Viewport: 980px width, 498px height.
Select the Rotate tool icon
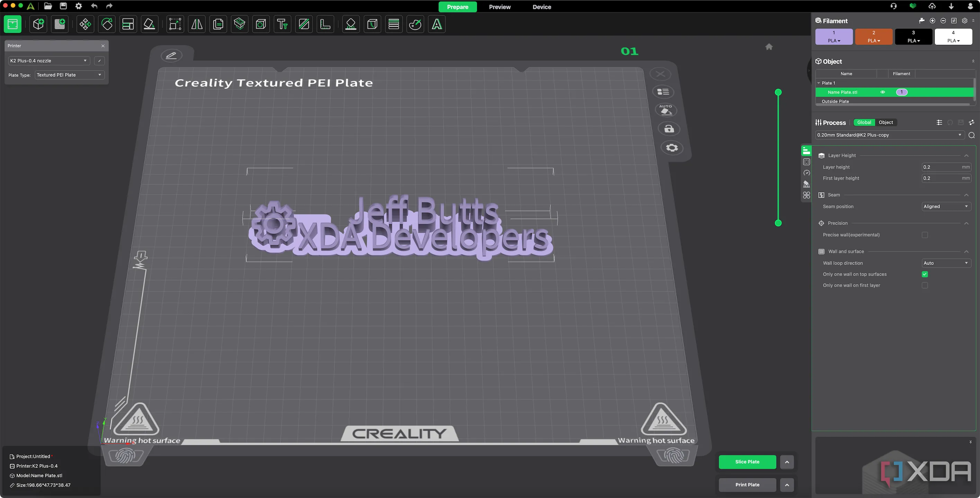click(107, 24)
